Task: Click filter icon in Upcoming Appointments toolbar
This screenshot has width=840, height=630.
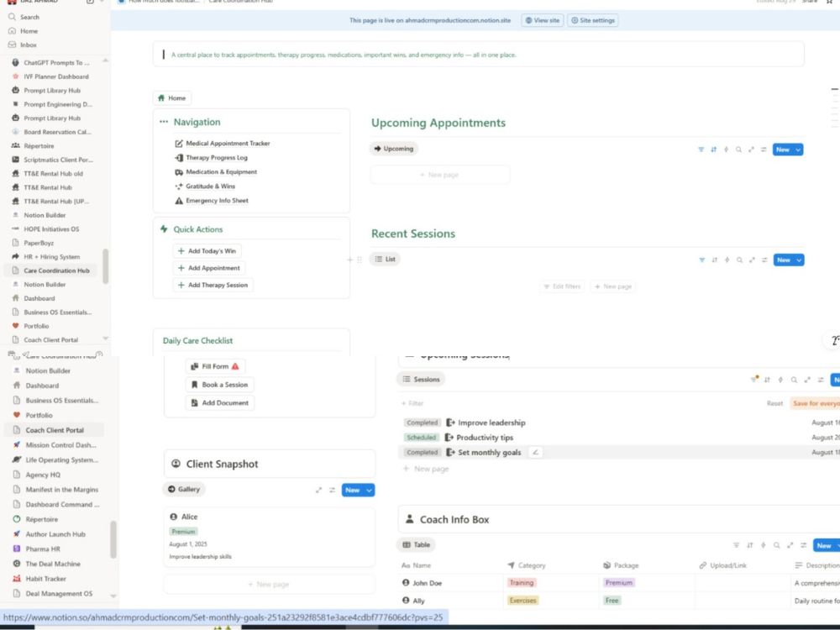Action: [x=701, y=150]
